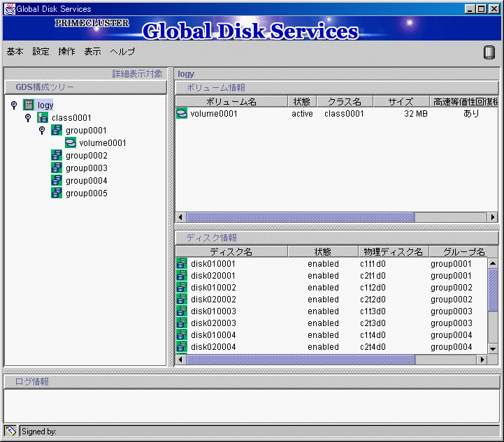The width and height of the screenshot is (504, 442).
Task: Click the クラス名 column header
Action: point(345,101)
